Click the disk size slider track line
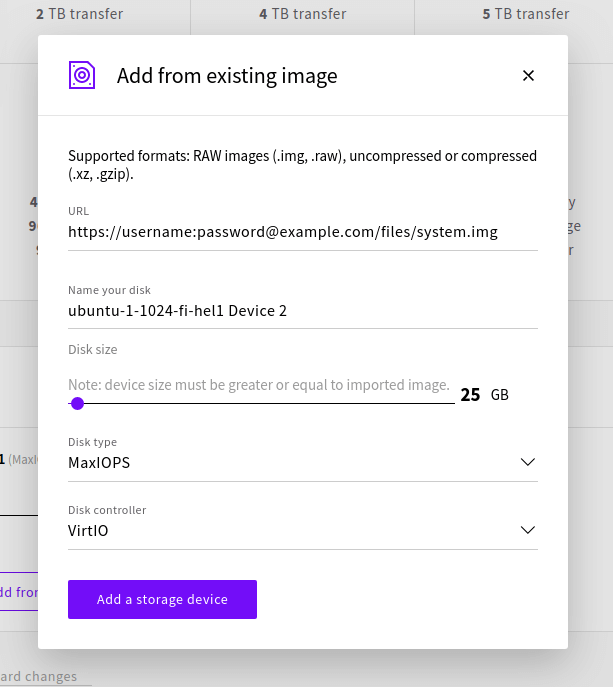Screen dimensions: 613x687 pyautogui.click(x=262, y=404)
